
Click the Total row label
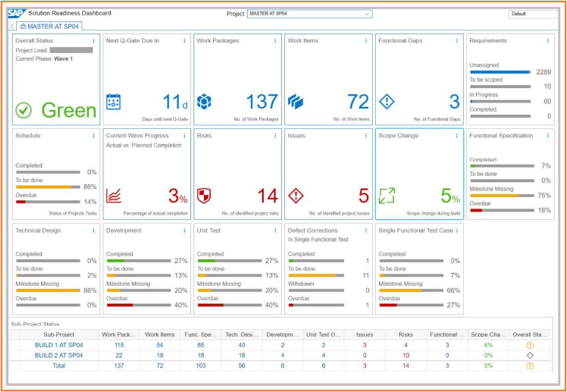tap(59, 366)
